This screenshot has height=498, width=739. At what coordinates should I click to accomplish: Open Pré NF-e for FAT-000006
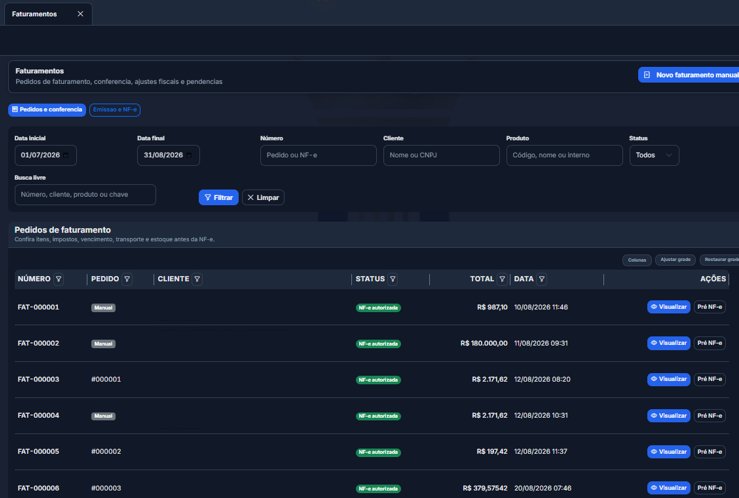tap(709, 488)
